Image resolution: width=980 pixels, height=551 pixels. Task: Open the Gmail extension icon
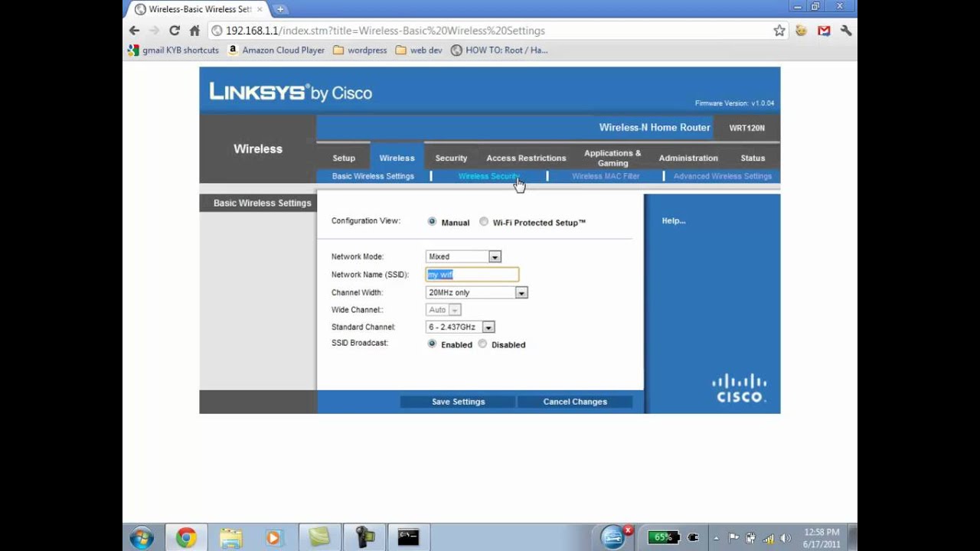[824, 31]
